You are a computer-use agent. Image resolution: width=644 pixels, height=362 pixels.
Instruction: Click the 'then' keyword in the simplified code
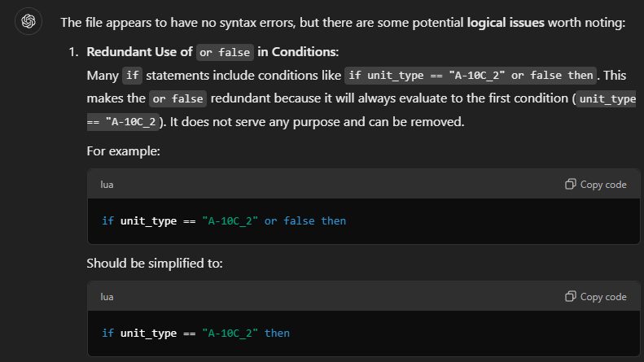[x=277, y=333]
